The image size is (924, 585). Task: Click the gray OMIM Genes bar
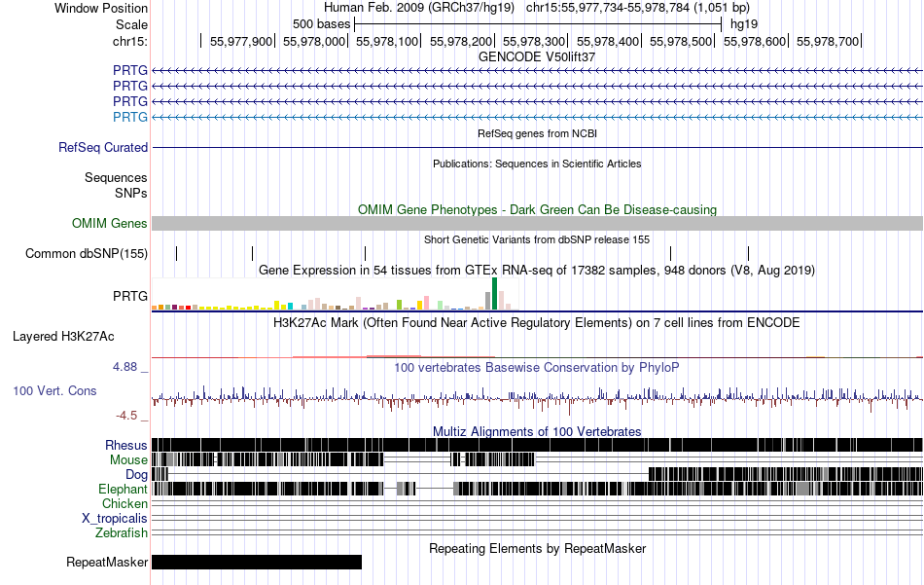tap(537, 224)
